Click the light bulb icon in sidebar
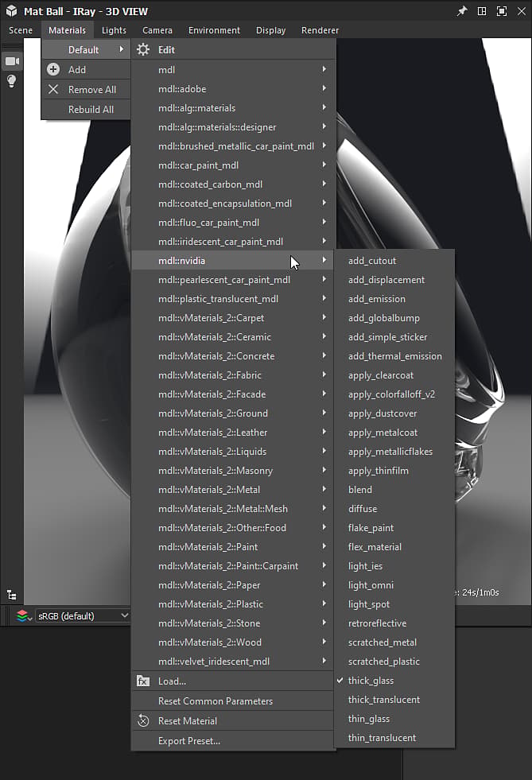The image size is (532, 780). coord(12,80)
